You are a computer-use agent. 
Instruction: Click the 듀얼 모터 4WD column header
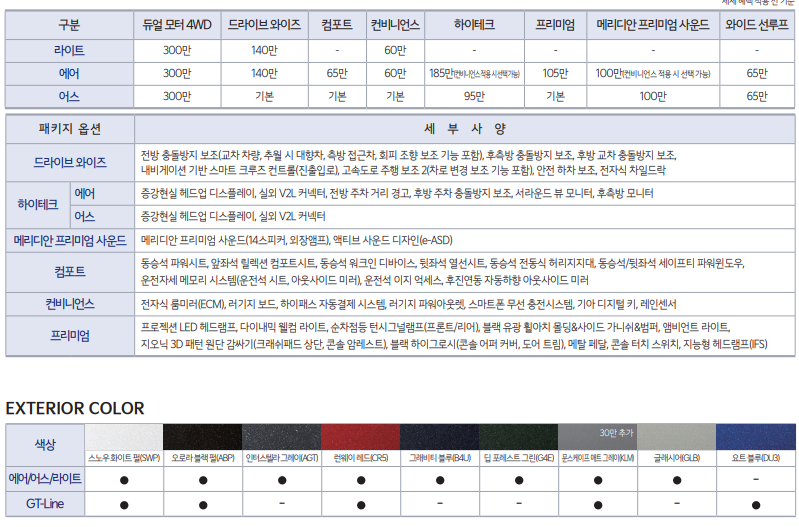click(177, 25)
